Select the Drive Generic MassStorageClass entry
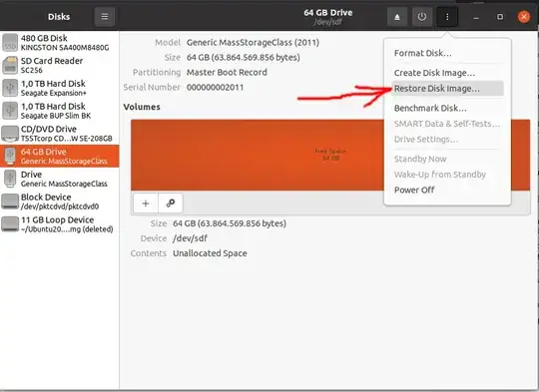The width and height of the screenshot is (539, 392). [60, 179]
